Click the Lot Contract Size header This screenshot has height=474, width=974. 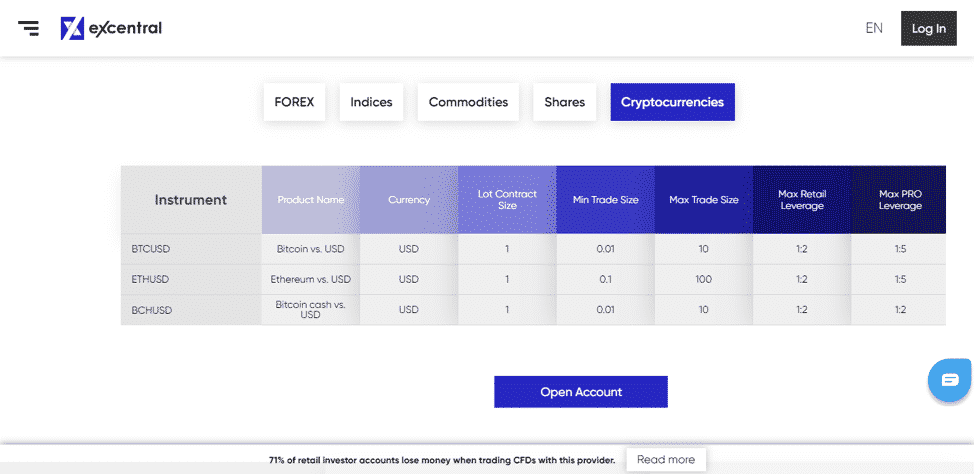click(507, 200)
